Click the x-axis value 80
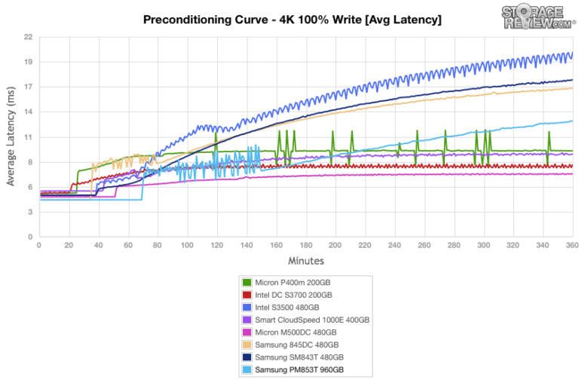Screen dimensions: 588x389 tap(157, 245)
